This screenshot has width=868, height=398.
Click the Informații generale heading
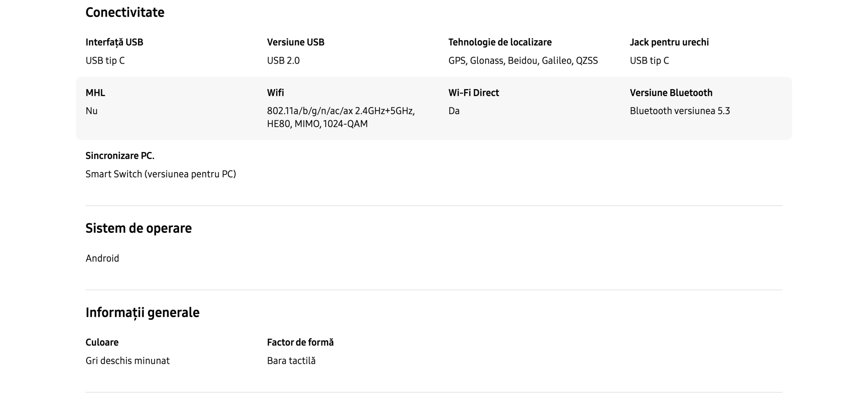click(142, 313)
